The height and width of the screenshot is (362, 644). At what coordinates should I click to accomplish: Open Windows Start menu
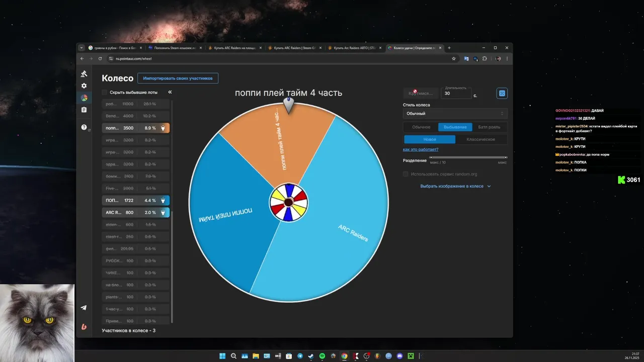coord(222,356)
